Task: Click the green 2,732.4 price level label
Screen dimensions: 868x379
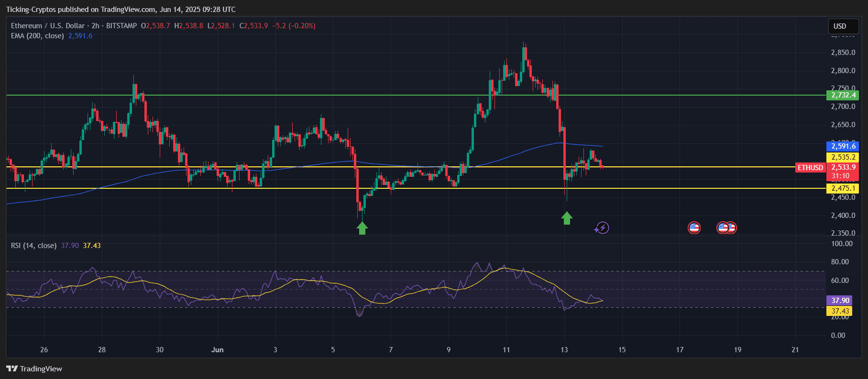Action: tap(843, 95)
